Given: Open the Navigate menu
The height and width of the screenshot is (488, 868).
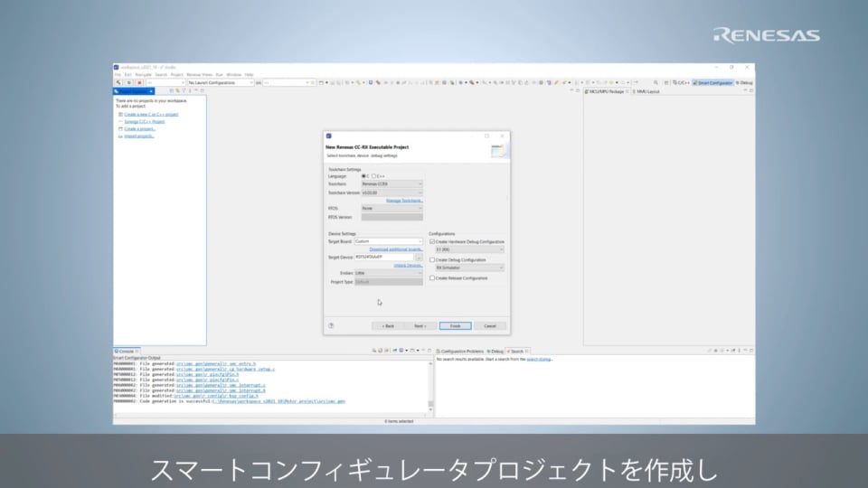Looking at the screenshot, I should [x=144, y=75].
